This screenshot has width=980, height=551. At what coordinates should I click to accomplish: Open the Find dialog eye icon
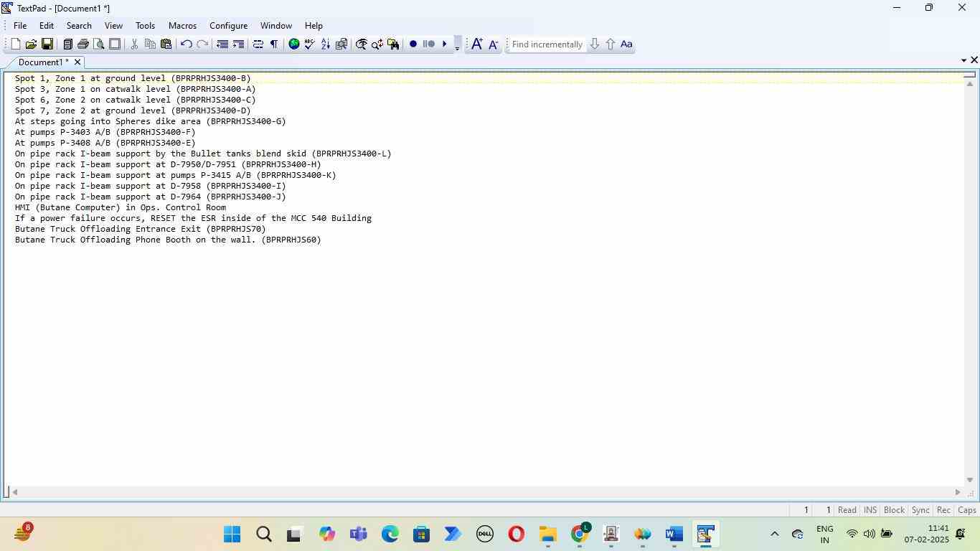362,44
